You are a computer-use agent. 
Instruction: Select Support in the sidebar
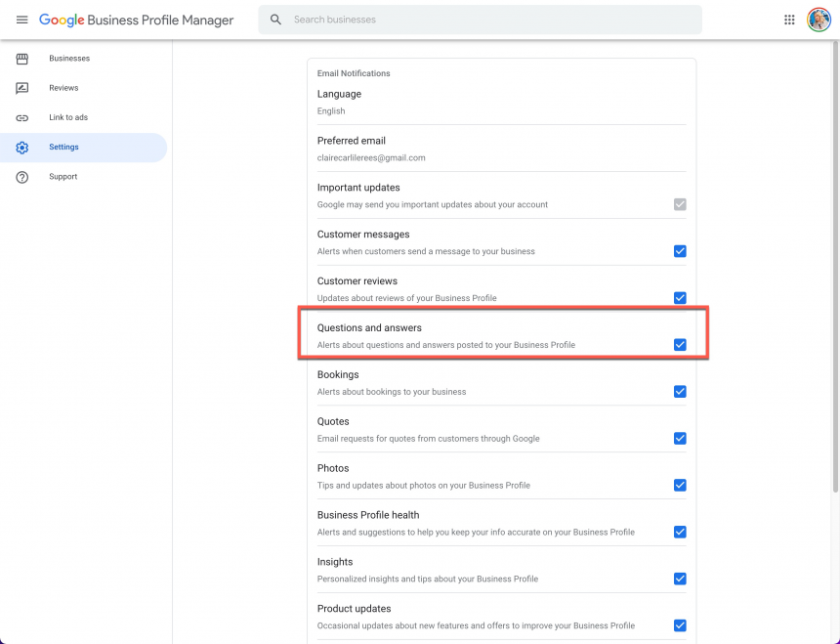click(63, 177)
